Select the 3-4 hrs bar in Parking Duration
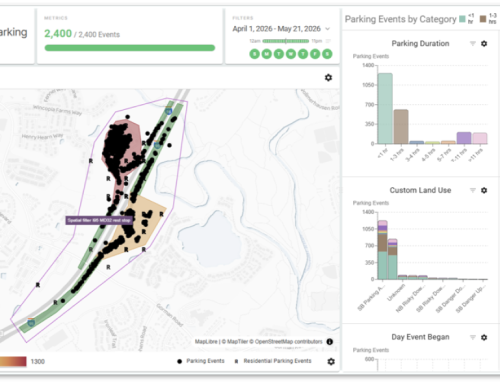The image size is (500, 383). tap(417, 142)
